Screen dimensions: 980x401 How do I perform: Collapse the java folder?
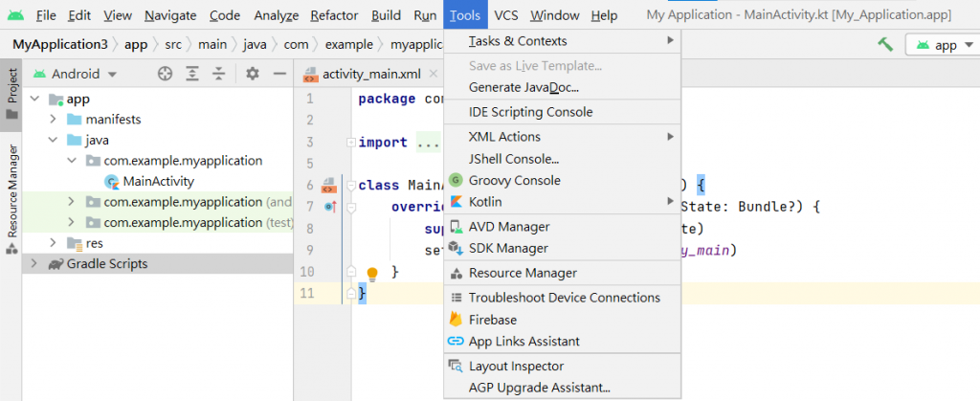pos(54,140)
